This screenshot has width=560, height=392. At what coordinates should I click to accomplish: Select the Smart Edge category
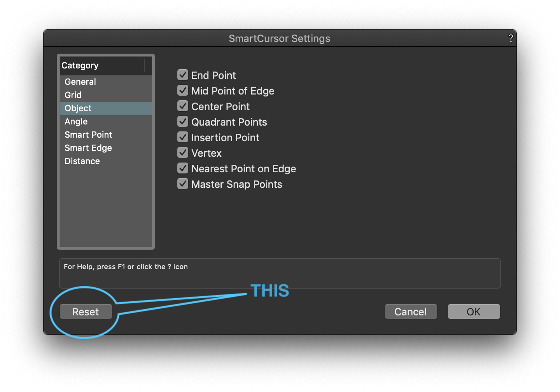click(x=88, y=148)
